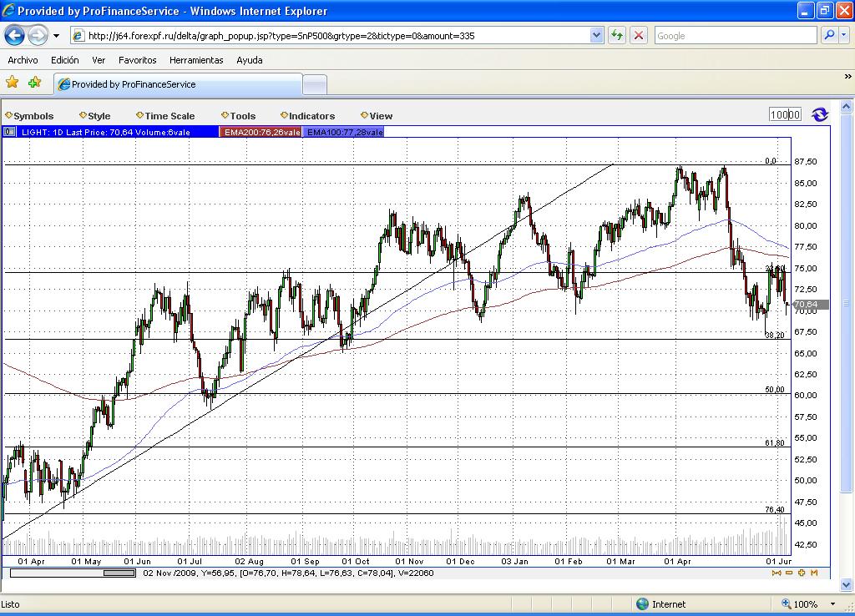Click the EMA100 indicator label
855x616 pixels.
(x=344, y=132)
